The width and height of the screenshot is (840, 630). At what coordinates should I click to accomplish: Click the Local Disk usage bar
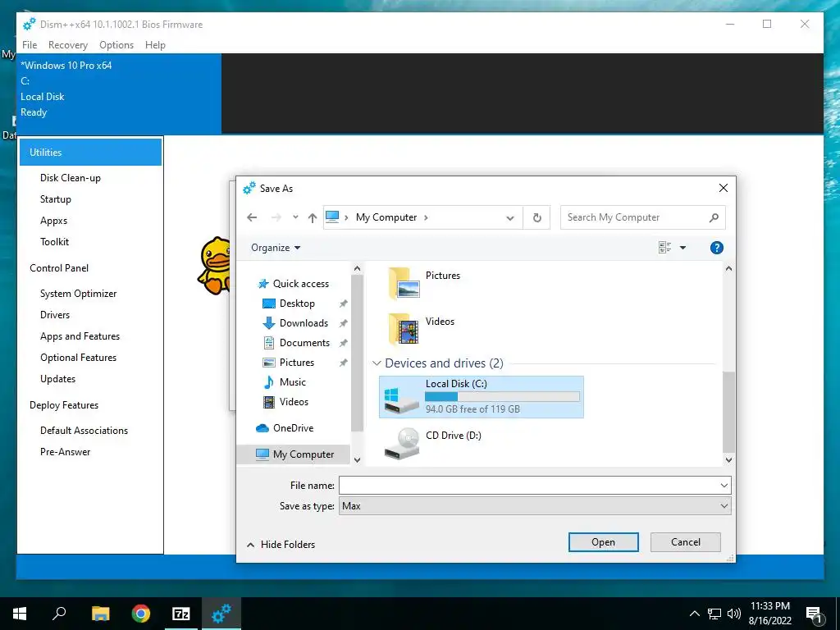click(x=502, y=396)
